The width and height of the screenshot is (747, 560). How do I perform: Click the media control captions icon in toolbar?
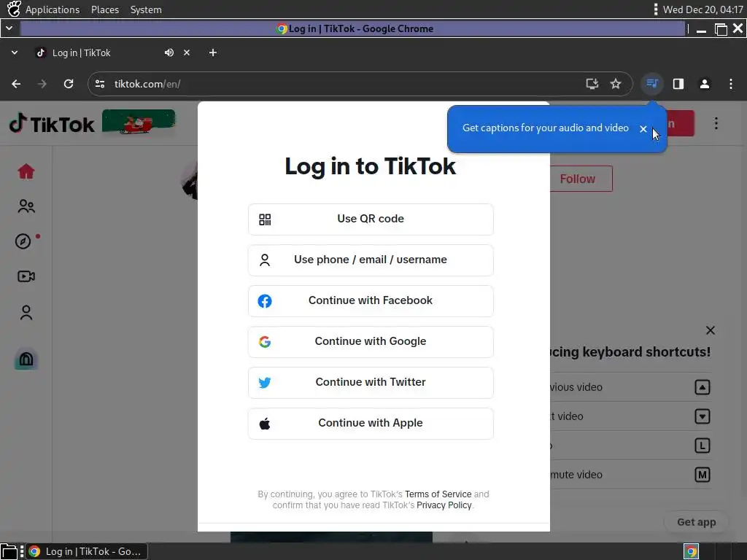point(651,84)
